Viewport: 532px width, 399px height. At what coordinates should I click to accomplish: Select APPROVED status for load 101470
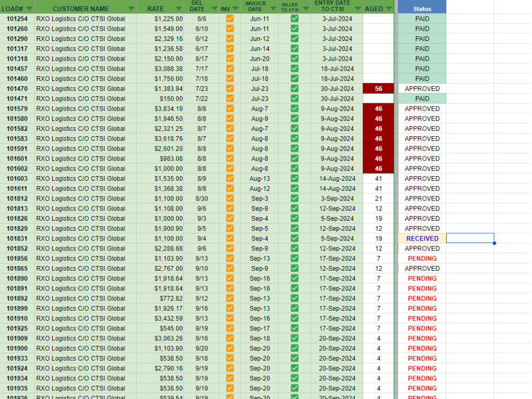tap(422, 88)
